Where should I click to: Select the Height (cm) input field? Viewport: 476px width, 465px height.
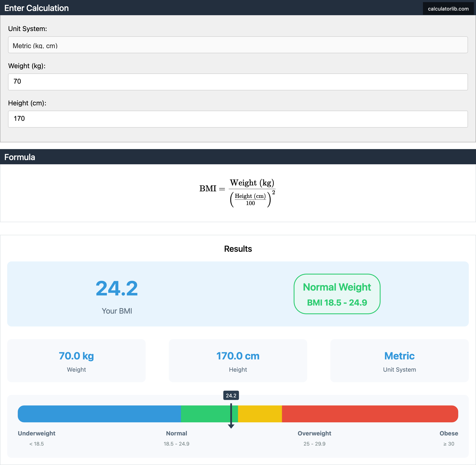click(238, 119)
